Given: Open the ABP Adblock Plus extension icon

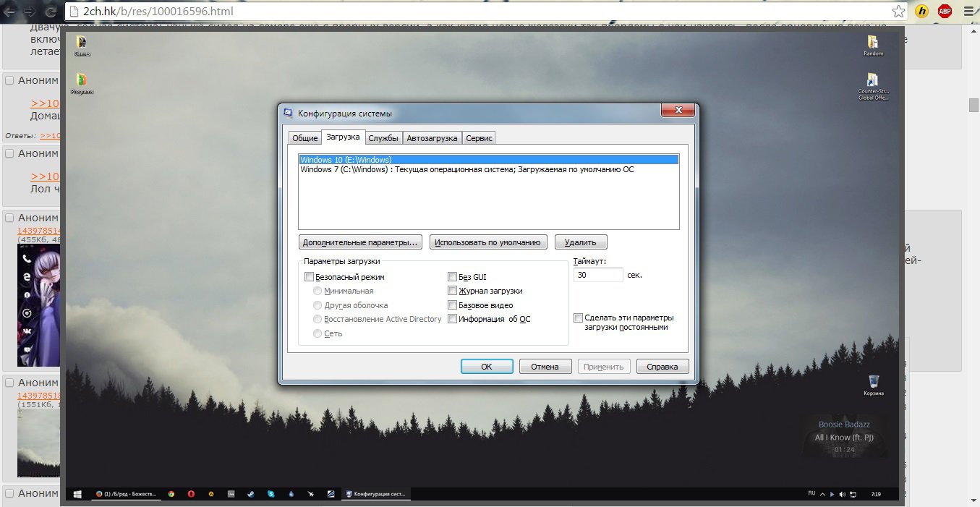Looking at the screenshot, I should 945,11.
